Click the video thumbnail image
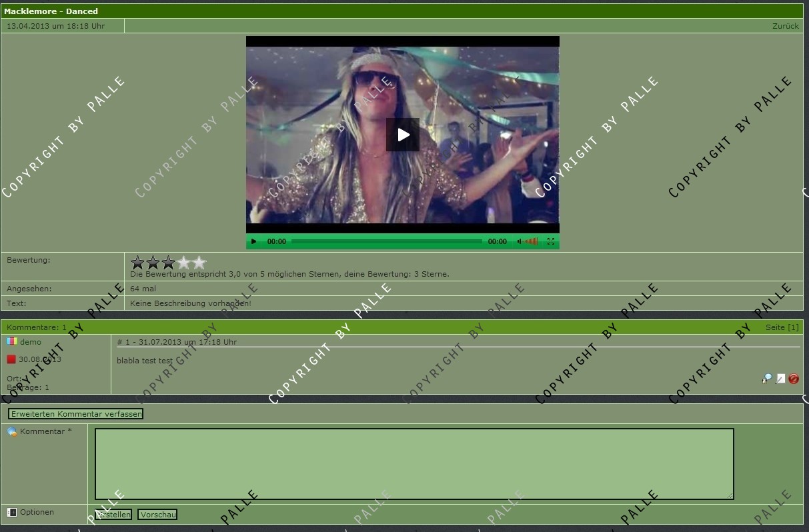 [x=403, y=135]
